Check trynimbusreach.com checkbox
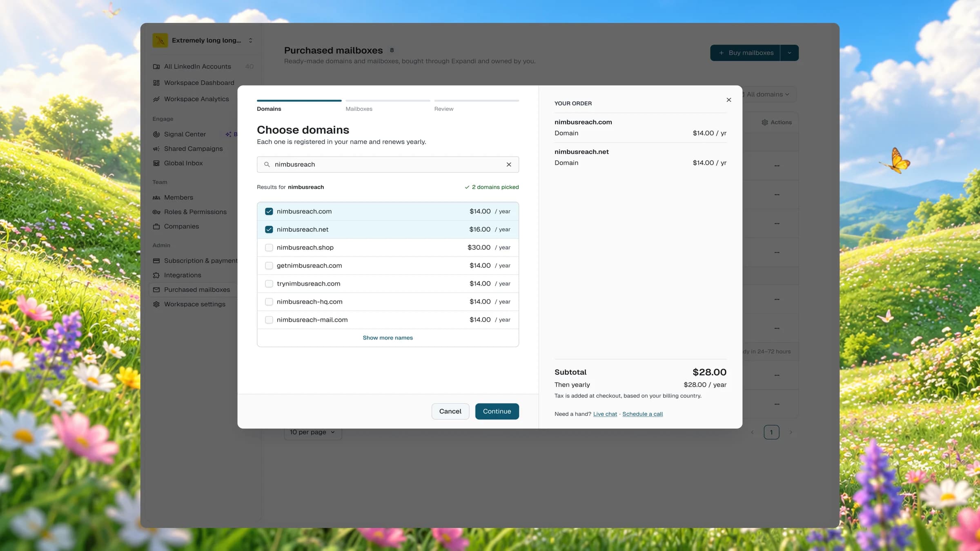Viewport: 980px width, 551px height. click(269, 284)
